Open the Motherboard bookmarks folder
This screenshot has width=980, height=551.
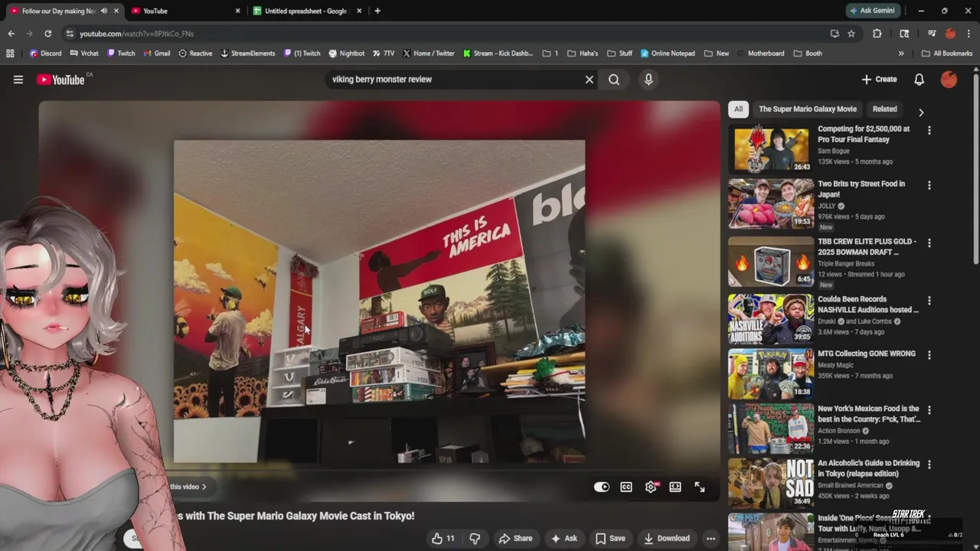tap(761, 54)
